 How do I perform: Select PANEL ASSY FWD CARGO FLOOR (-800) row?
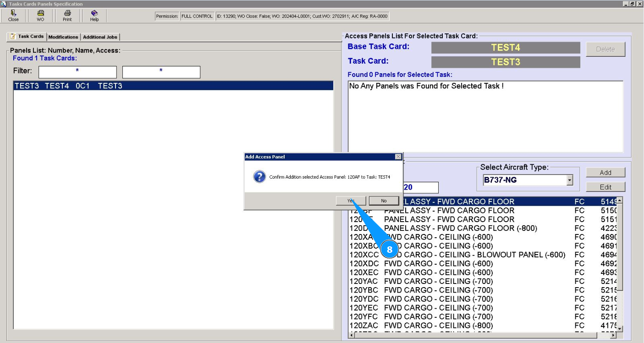tap(482, 228)
